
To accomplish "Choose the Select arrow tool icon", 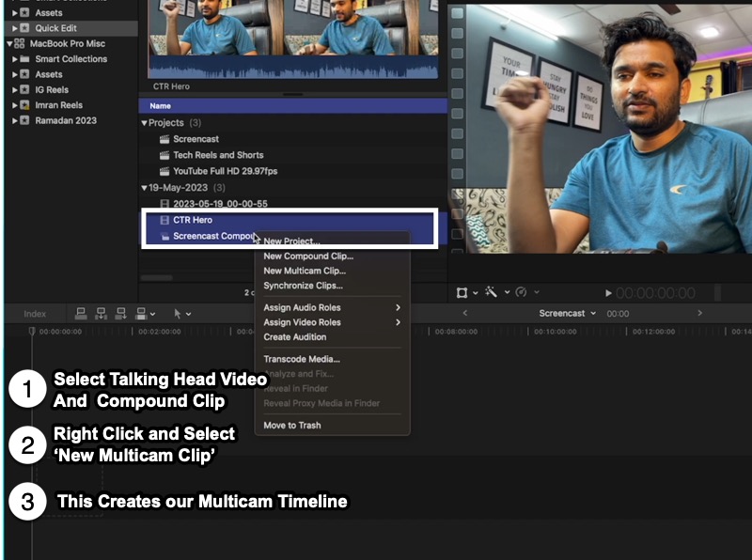I will pyautogui.click(x=178, y=314).
